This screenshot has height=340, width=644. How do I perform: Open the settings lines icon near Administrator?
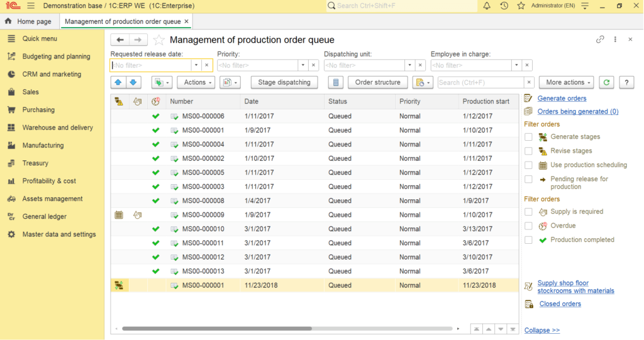585,6
